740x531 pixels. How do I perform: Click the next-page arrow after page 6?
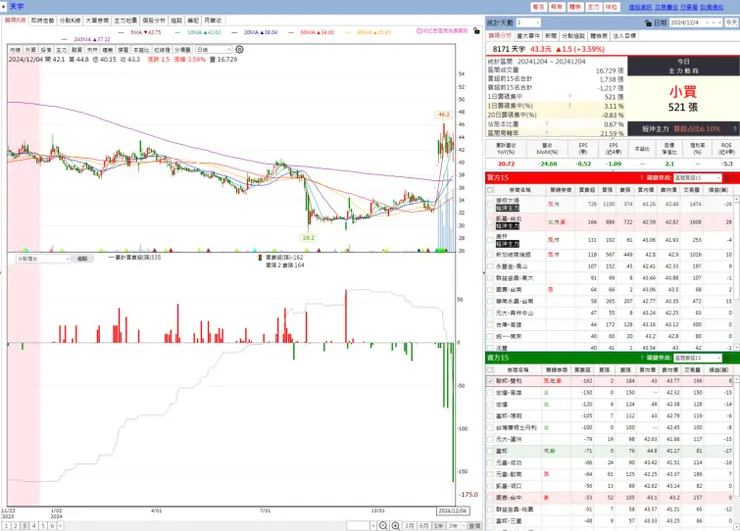(60, 525)
